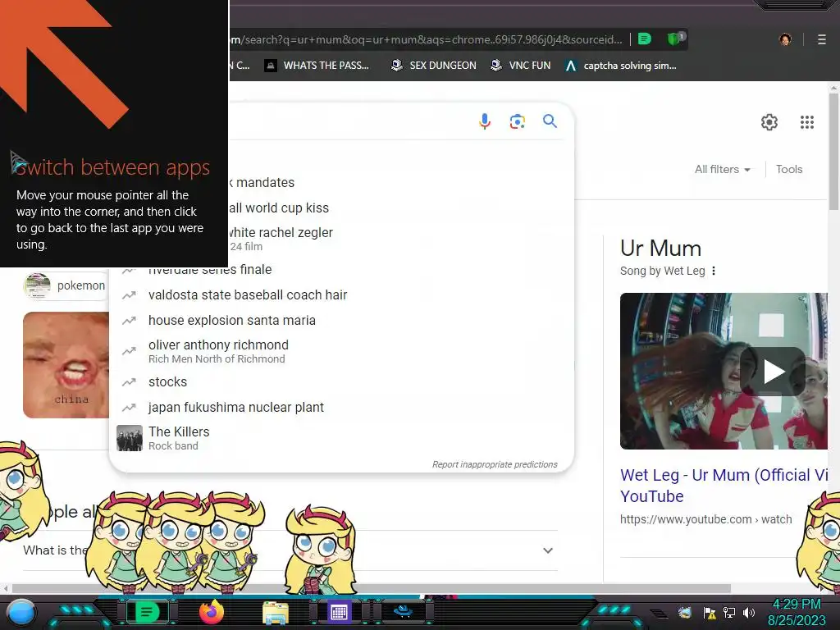Viewport: 840px width, 630px height.
Task: Click the address bar URL
Action: click(426, 39)
